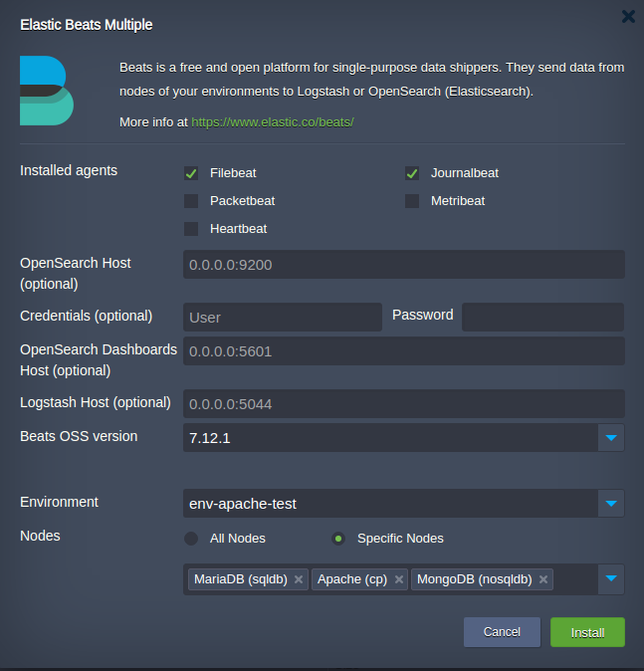Click the Installed agents label
The image size is (644, 671).
click(x=69, y=171)
